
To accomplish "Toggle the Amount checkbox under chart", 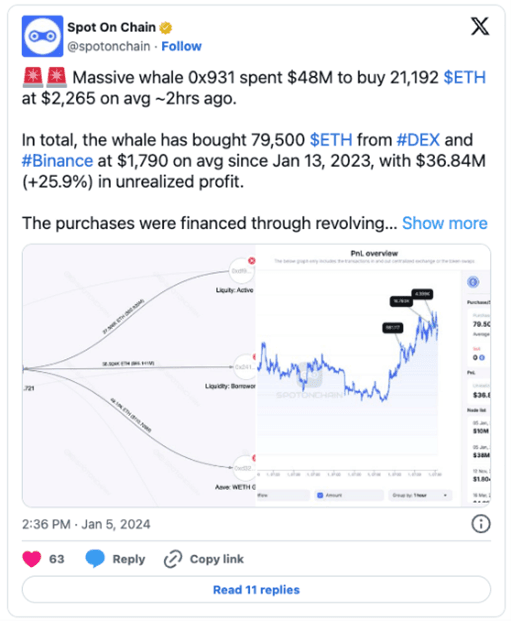I will pos(320,495).
